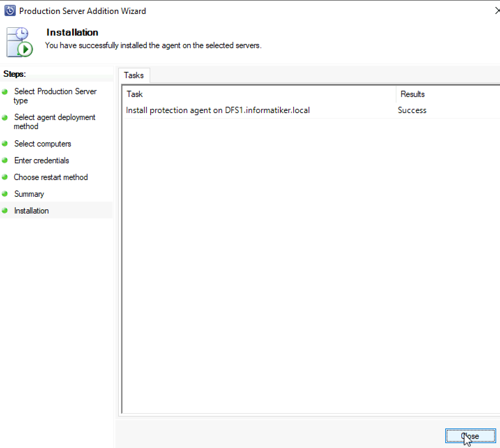Click green dot beside Installation step

[x=5, y=210]
